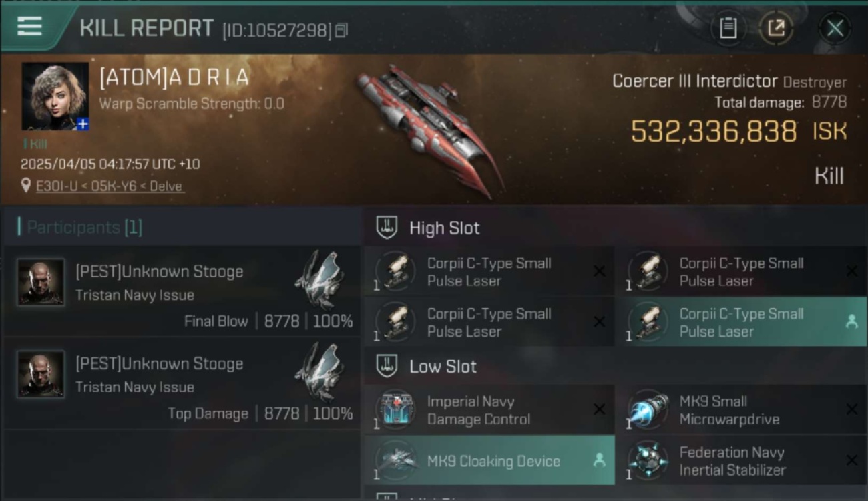Close the kill report window
The width and height of the screenshot is (868, 501).
click(835, 28)
